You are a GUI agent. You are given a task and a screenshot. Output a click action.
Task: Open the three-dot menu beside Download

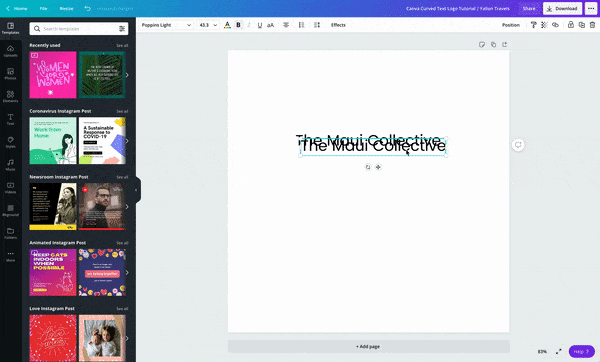pyautogui.click(x=591, y=8)
